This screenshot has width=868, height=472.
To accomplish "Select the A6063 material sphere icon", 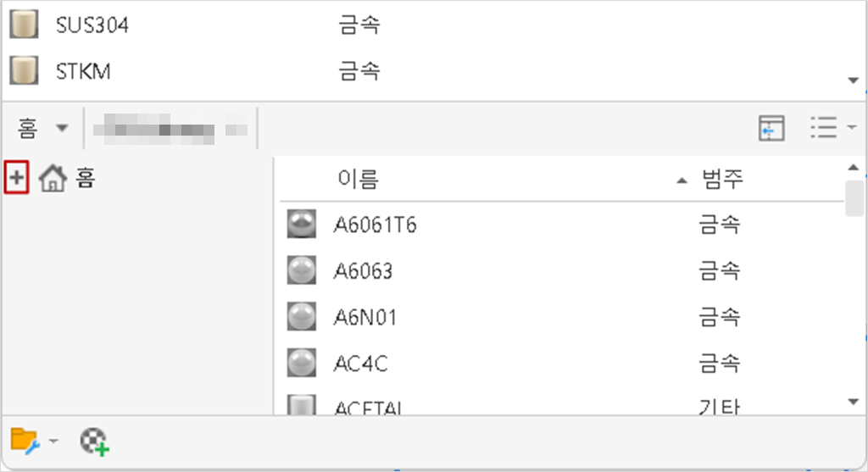I will [x=302, y=270].
